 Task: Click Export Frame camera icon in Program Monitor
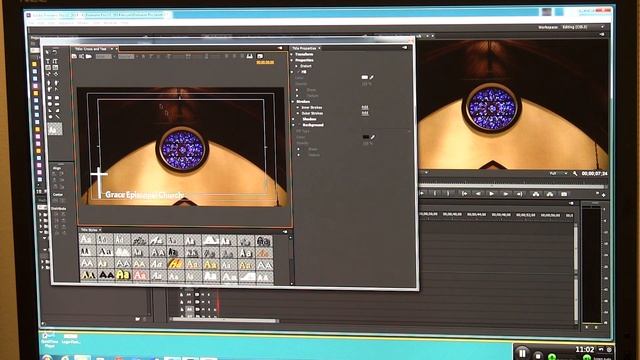click(564, 194)
